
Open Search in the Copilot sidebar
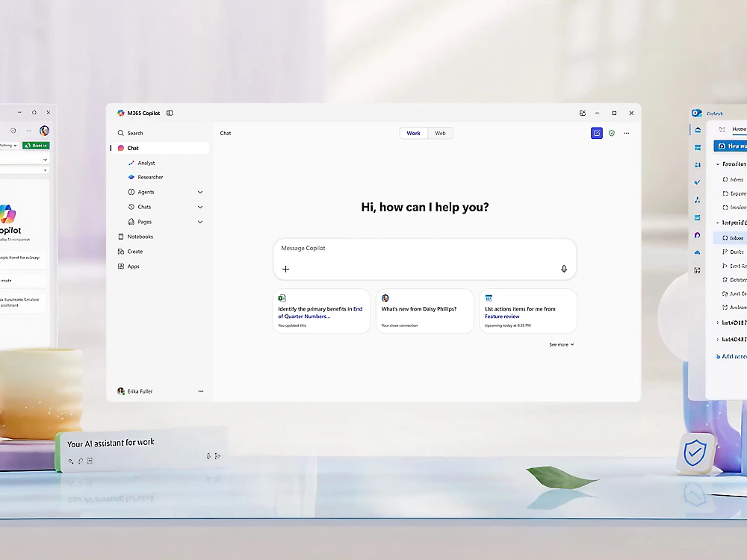131,133
